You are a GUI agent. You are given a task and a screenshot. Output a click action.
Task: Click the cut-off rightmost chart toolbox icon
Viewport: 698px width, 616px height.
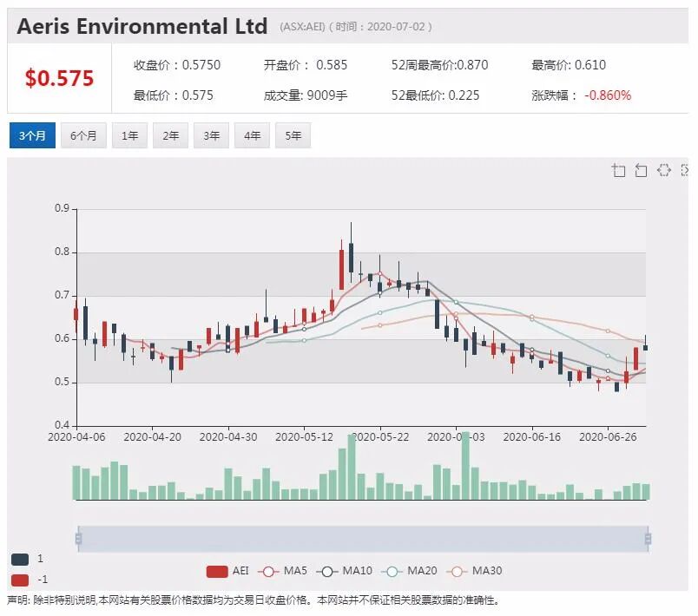pyautogui.click(x=685, y=170)
